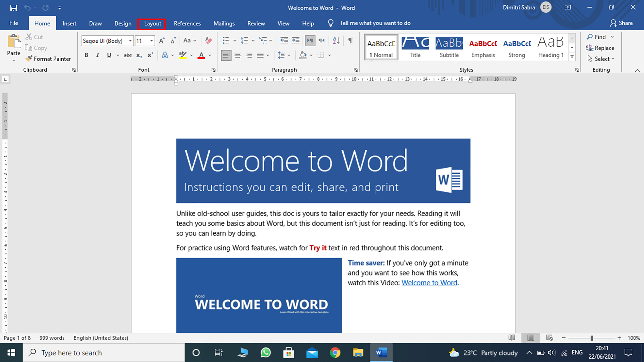Show paragraph marks with the pilcrow icon
This screenshot has width=644, height=362.
point(351,41)
